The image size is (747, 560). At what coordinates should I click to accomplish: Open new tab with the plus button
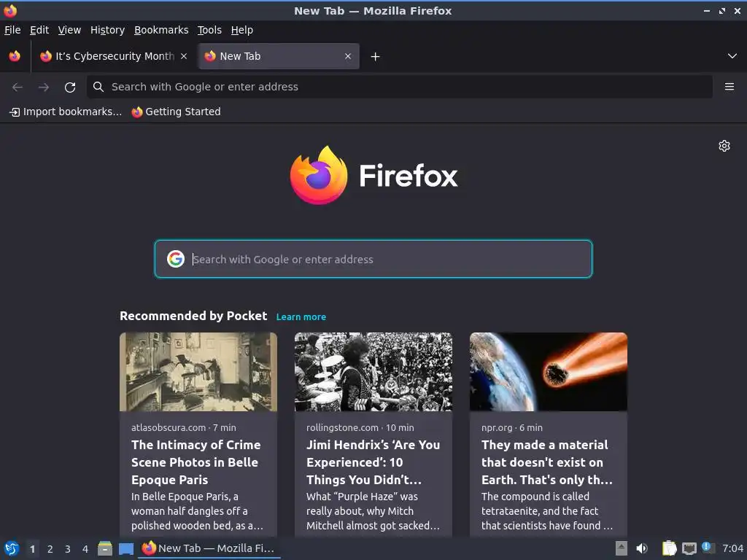[376, 57]
